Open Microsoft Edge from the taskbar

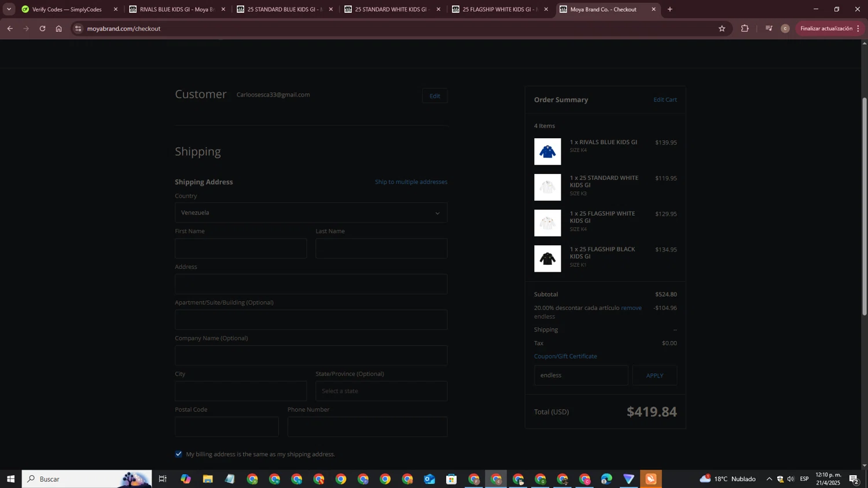tap(606, 479)
